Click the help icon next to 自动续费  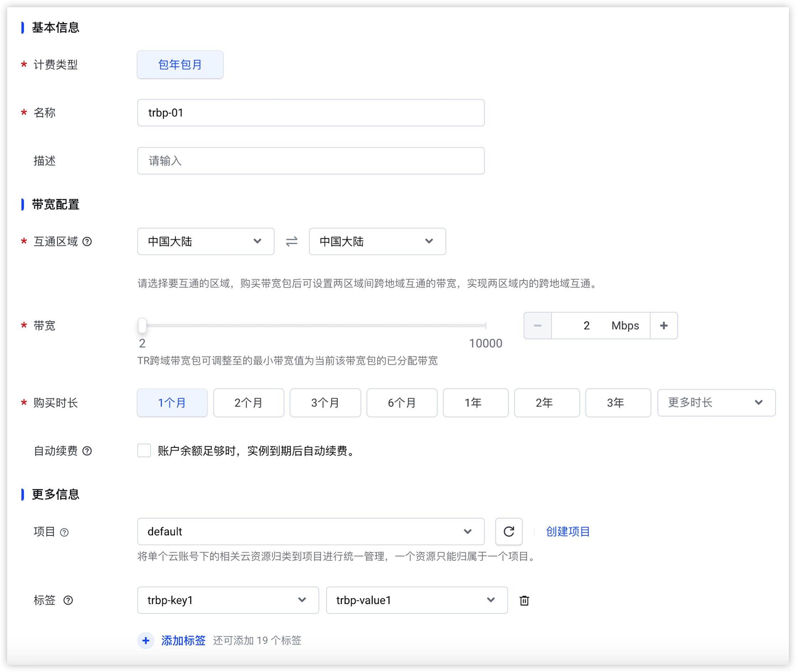87,451
